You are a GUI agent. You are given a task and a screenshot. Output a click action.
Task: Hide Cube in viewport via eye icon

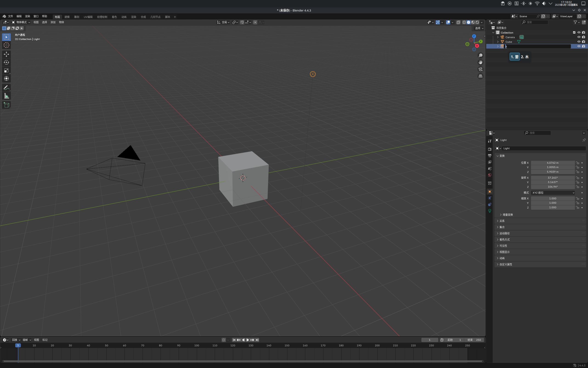click(x=579, y=42)
